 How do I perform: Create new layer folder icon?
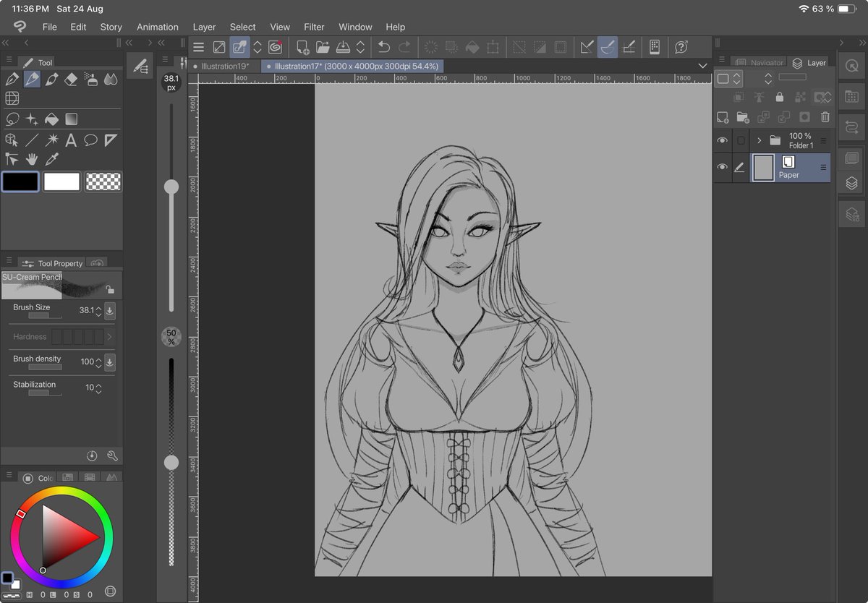(x=743, y=117)
